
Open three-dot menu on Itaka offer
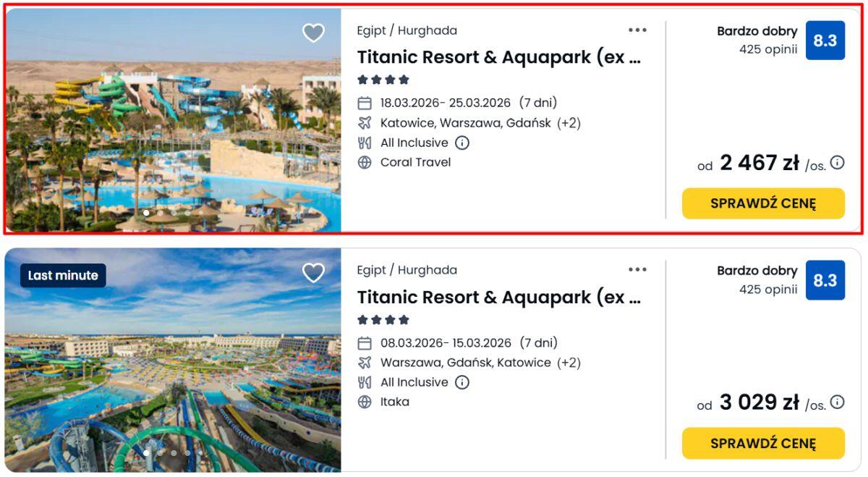pyautogui.click(x=637, y=270)
